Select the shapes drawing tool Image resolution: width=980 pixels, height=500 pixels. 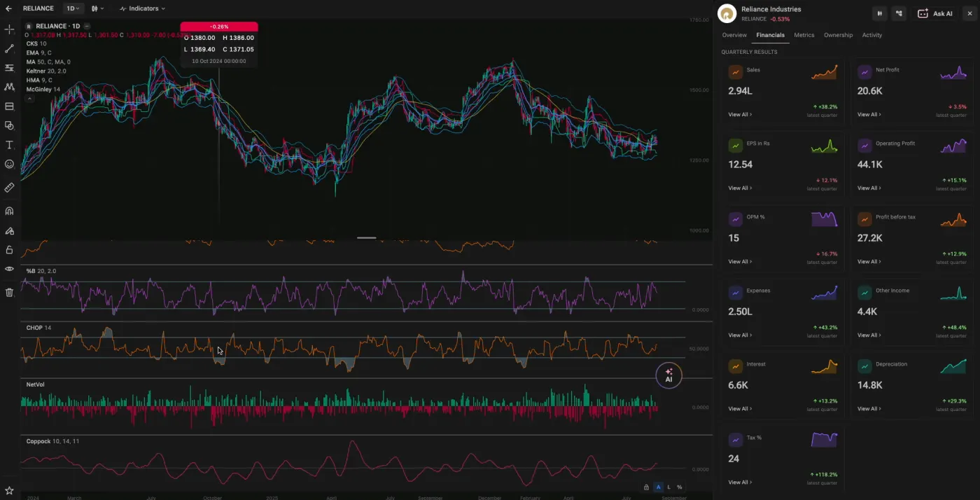(x=9, y=125)
